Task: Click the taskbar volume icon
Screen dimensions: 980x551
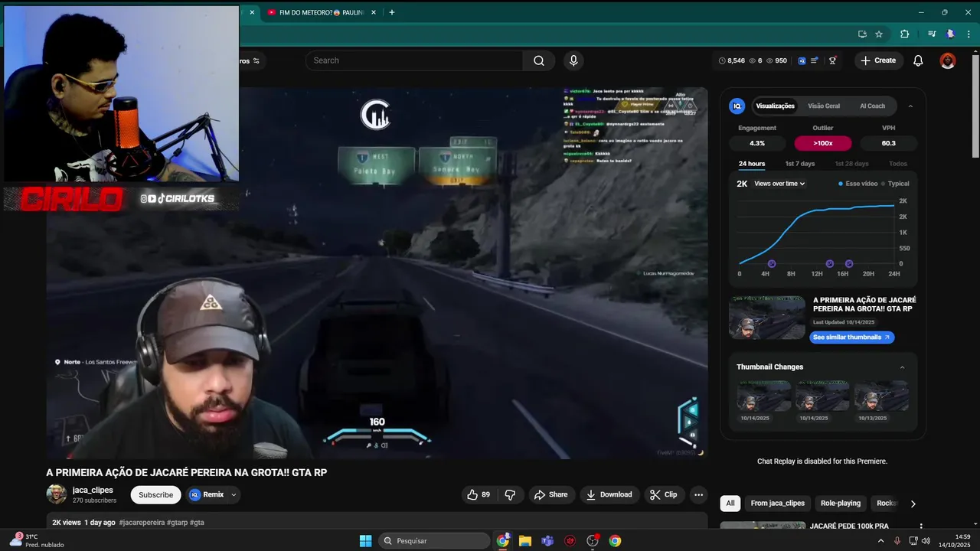Action: (x=926, y=541)
